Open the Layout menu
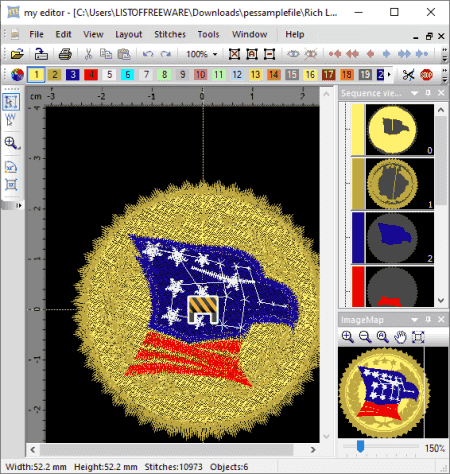This screenshot has height=474, width=450. (x=129, y=34)
